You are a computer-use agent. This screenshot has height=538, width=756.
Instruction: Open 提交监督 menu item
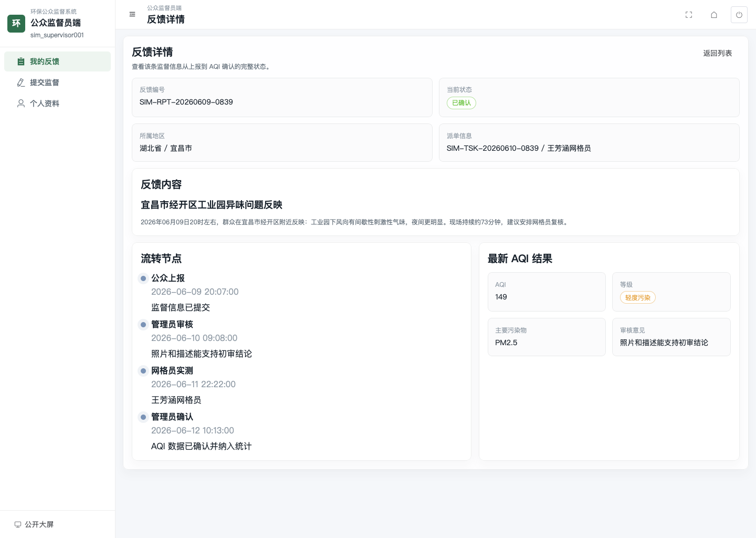click(57, 82)
